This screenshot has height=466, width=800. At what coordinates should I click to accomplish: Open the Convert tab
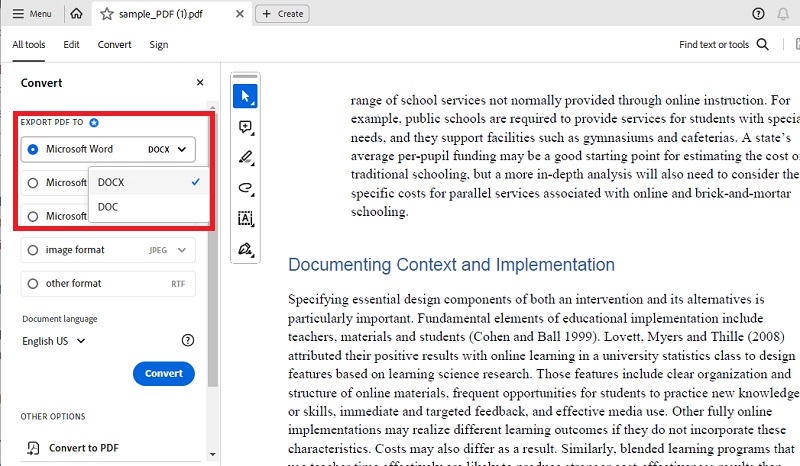[x=114, y=44]
